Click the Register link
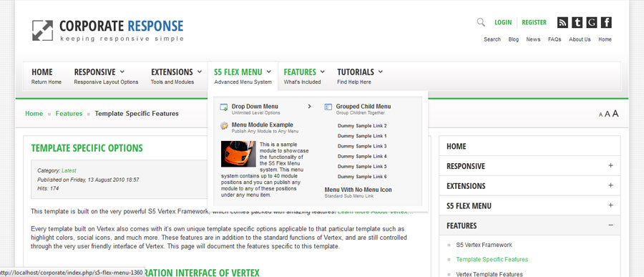This screenshot has height=277, width=644. coord(534,23)
